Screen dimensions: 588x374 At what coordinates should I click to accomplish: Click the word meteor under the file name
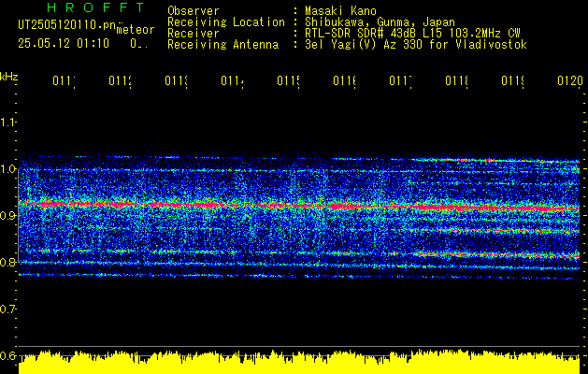(x=136, y=30)
